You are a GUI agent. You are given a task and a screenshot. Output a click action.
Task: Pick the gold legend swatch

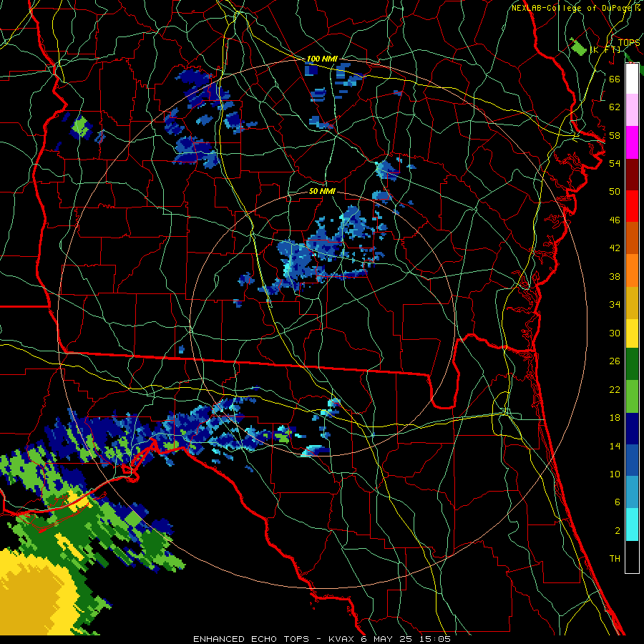point(632,303)
